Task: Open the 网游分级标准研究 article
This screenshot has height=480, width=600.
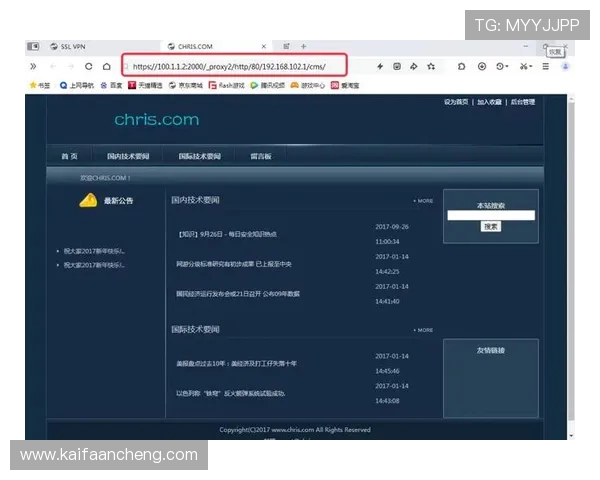Action: coord(234,264)
